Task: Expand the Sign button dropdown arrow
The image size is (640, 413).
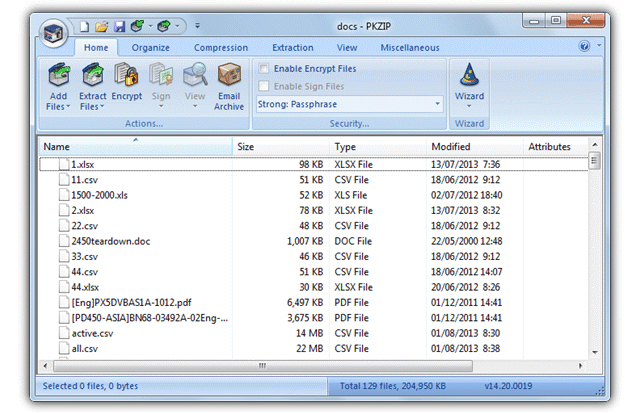Action: [161, 107]
